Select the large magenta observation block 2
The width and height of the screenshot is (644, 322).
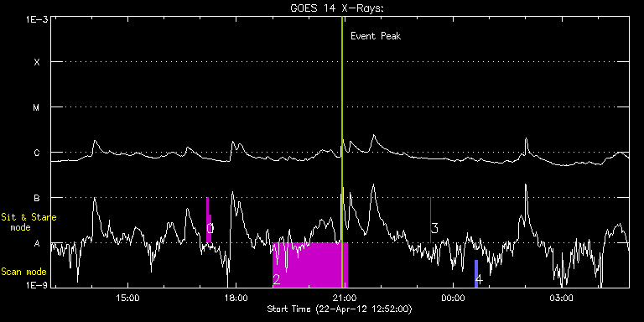tap(310, 265)
